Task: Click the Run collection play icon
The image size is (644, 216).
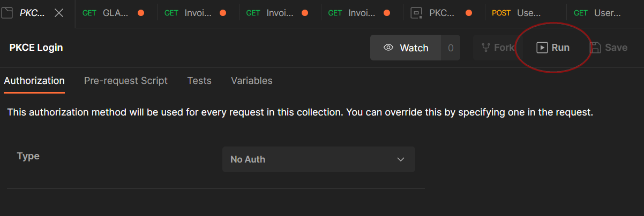Action: (542, 48)
